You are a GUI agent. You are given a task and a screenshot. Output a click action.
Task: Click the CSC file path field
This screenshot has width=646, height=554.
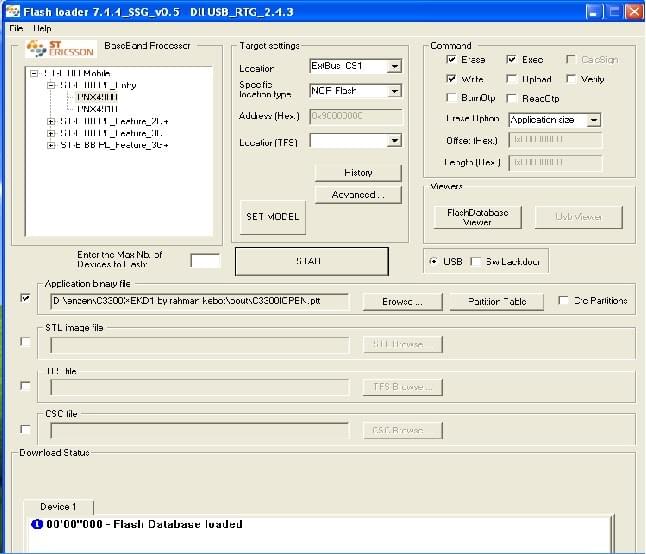(x=199, y=430)
